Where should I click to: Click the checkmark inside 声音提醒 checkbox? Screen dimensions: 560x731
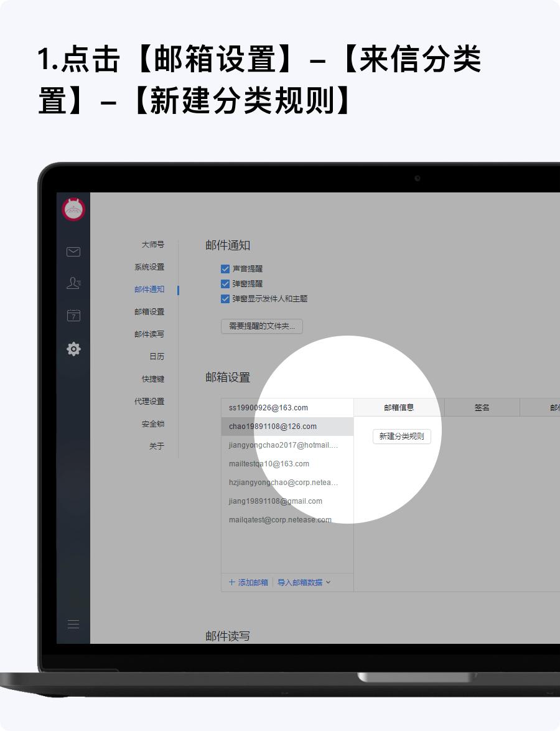[225, 268]
